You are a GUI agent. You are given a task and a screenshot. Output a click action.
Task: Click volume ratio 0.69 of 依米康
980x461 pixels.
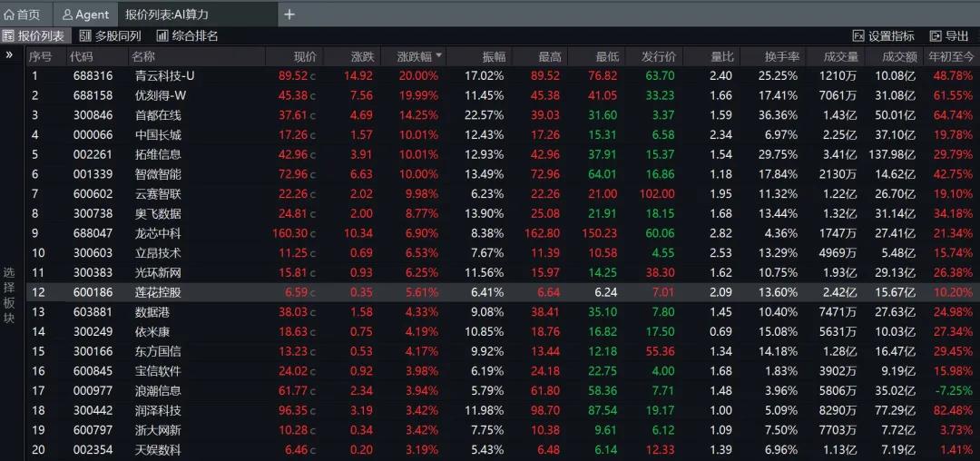coord(720,332)
